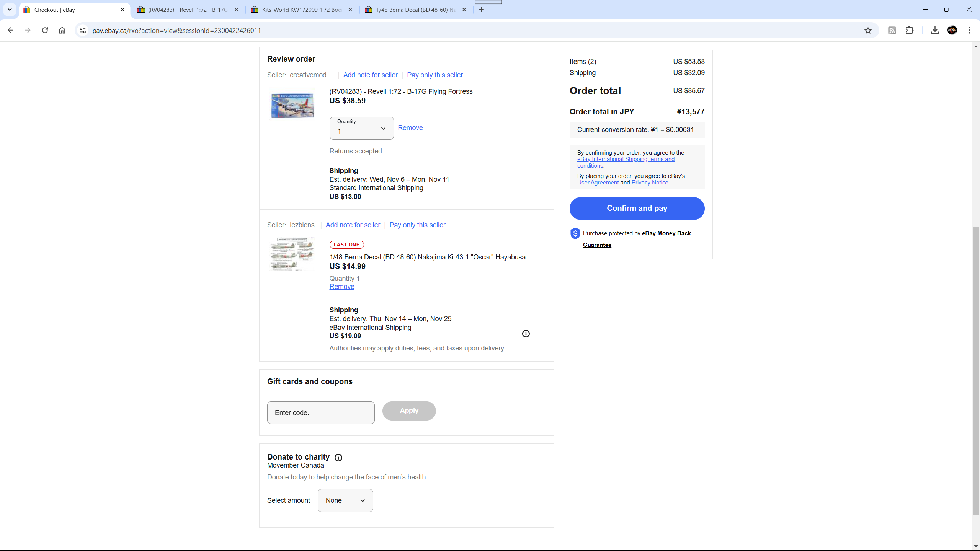Open eBay Money Back Guarantee link
The image size is (980, 551).
pos(666,233)
